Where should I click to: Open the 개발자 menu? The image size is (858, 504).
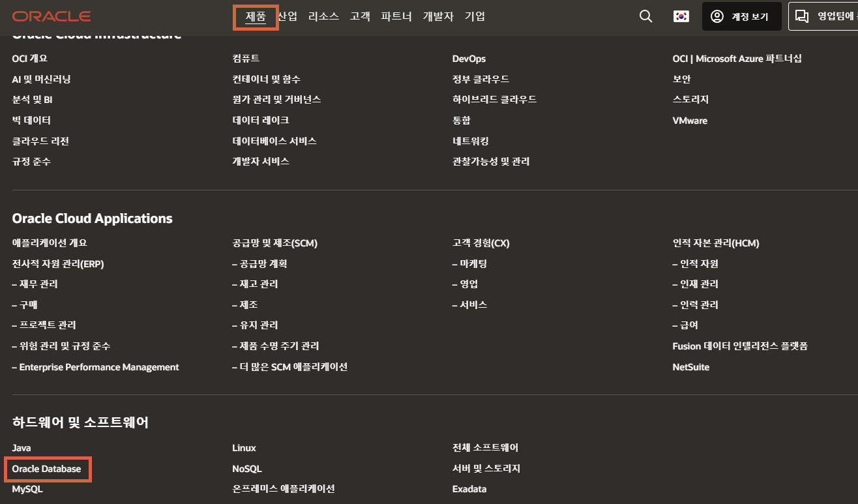[438, 16]
